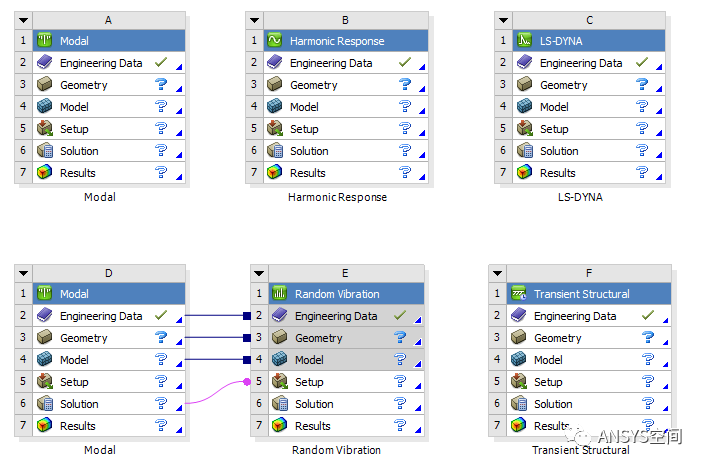
Task: Open system E dropdown arrow menu
Action: click(x=259, y=273)
